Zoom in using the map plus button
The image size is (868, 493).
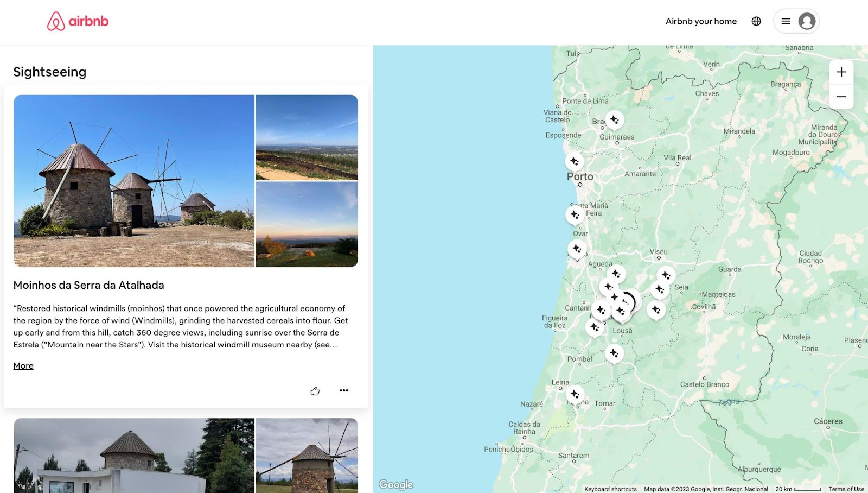841,71
